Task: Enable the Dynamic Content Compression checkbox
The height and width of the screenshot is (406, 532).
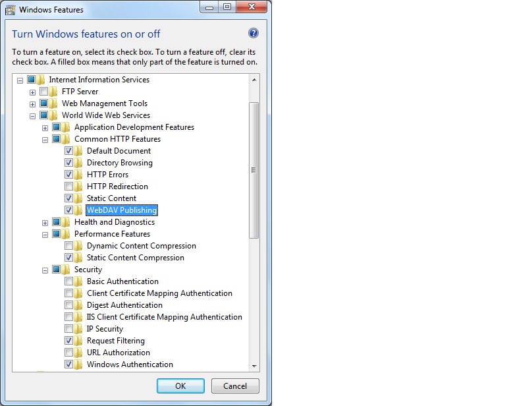Action: point(69,246)
